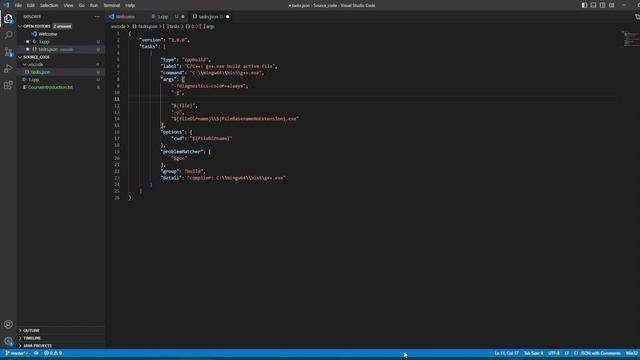
Task: Open the View menu
Action: (x=68, y=5)
